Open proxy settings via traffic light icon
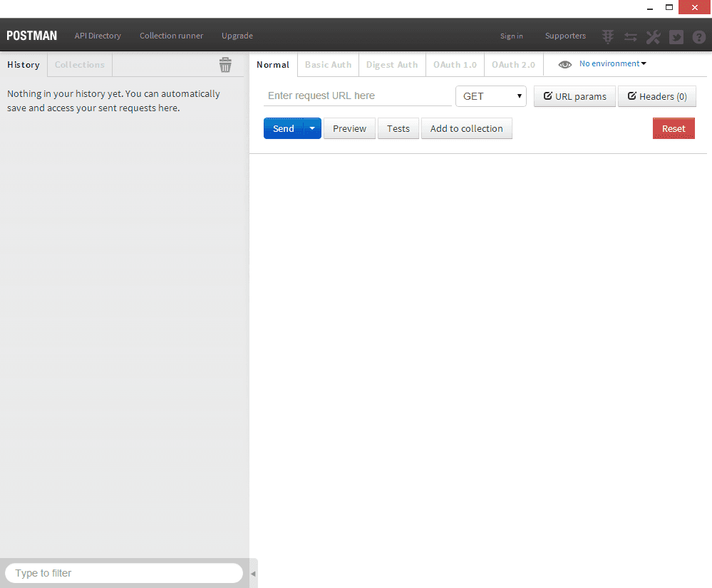The height and width of the screenshot is (588, 712). click(607, 36)
